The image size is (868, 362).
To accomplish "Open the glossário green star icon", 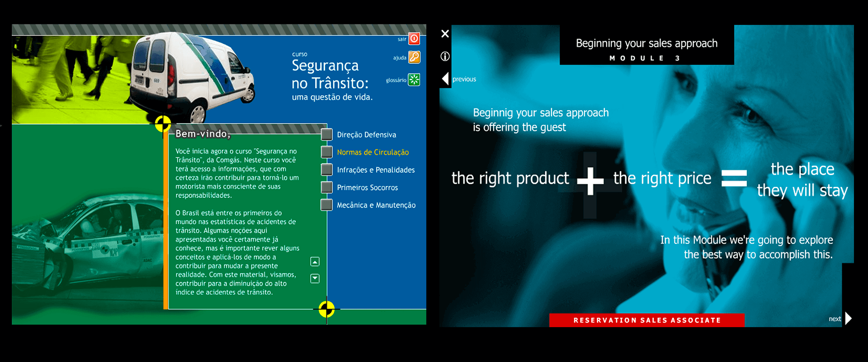I will (x=414, y=80).
